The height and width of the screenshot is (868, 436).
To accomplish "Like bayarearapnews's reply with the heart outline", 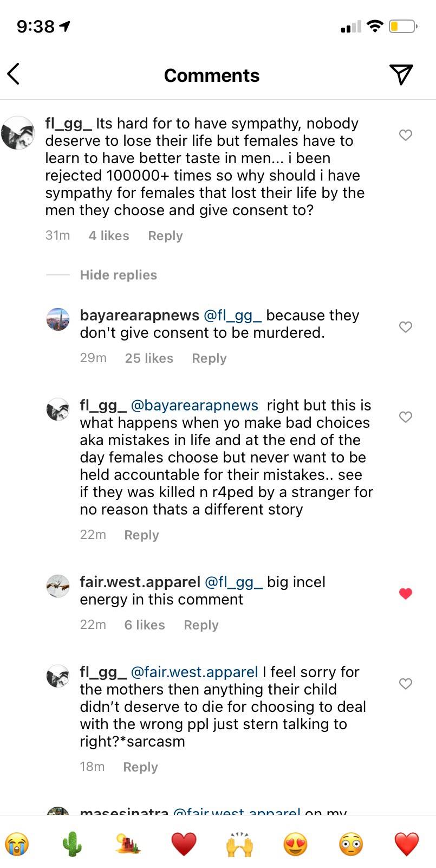I will coord(405,327).
